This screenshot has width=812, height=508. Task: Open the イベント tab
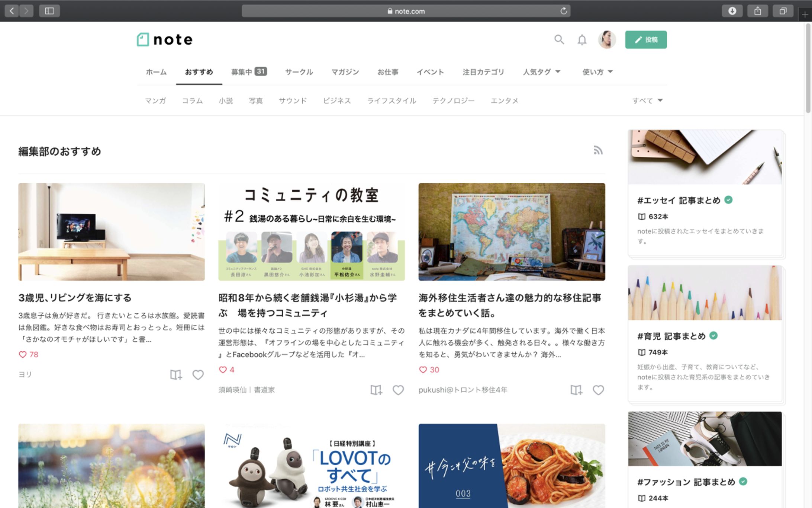click(430, 72)
